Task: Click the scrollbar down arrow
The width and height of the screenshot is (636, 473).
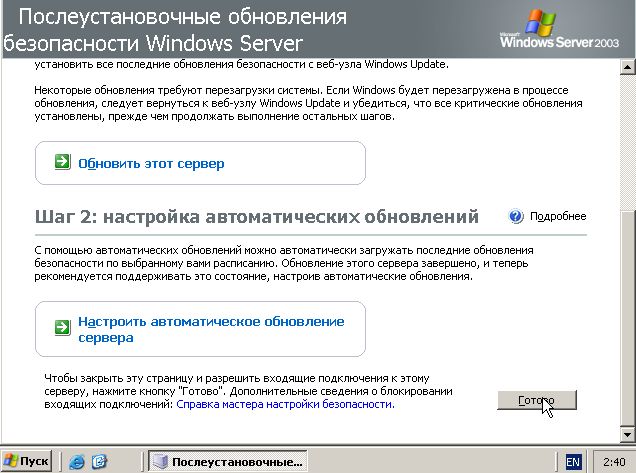Action: (627, 435)
